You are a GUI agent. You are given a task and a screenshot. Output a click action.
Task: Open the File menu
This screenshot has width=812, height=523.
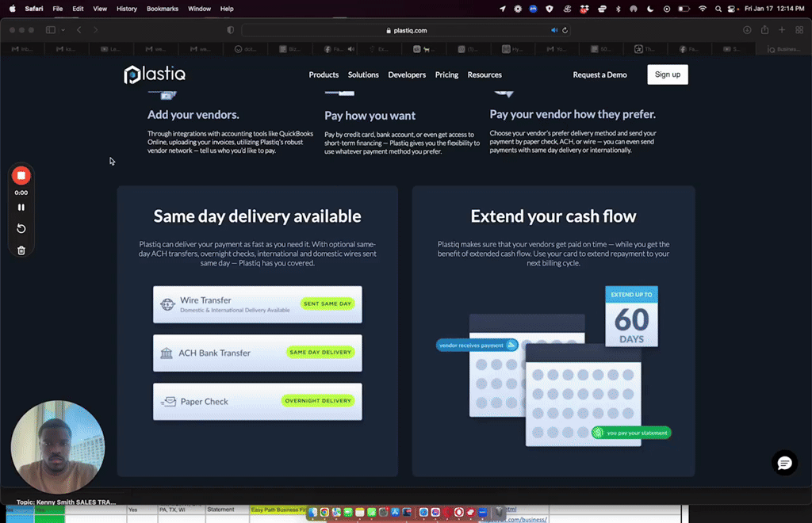click(57, 9)
